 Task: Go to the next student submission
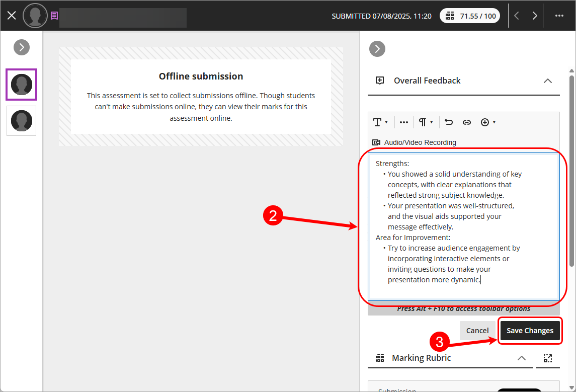(x=535, y=16)
